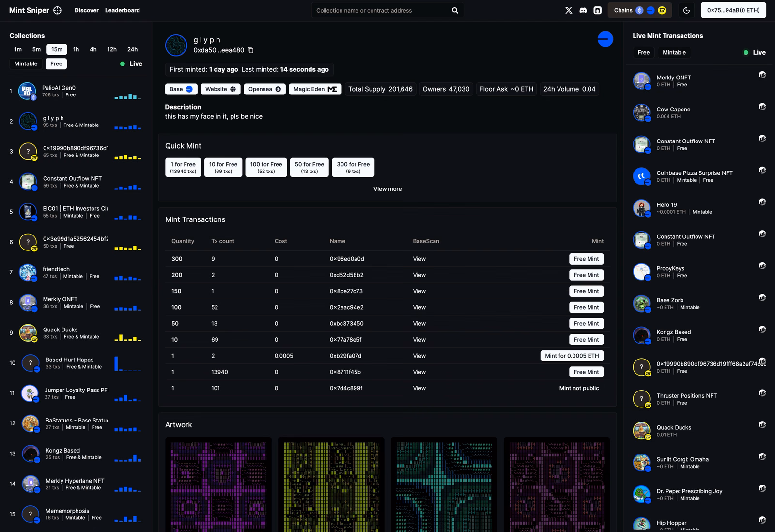This screenshot has height=532, width=775.
Task: Click the PalioAI Gen0 collection avatar
Action: coord(27,91)
